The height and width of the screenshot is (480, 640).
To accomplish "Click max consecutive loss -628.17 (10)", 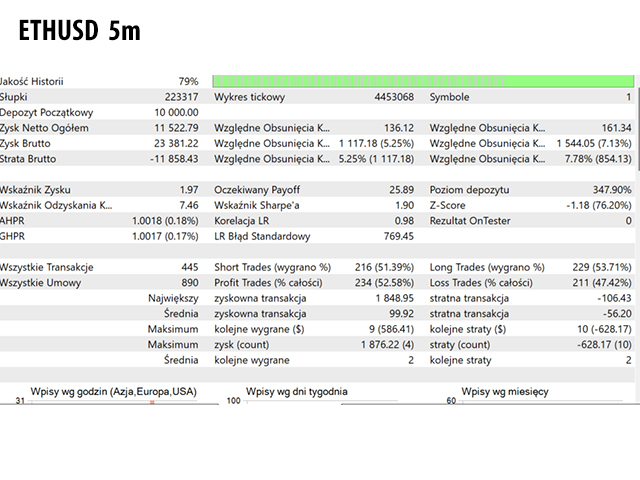I will point(604,345).
